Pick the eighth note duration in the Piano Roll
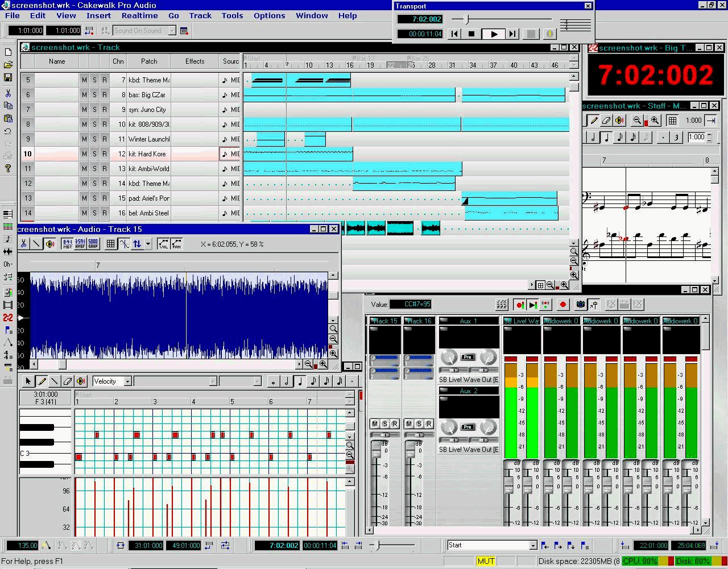The width and height of the screenshot is (728, 569). click(x=313, y=381)
